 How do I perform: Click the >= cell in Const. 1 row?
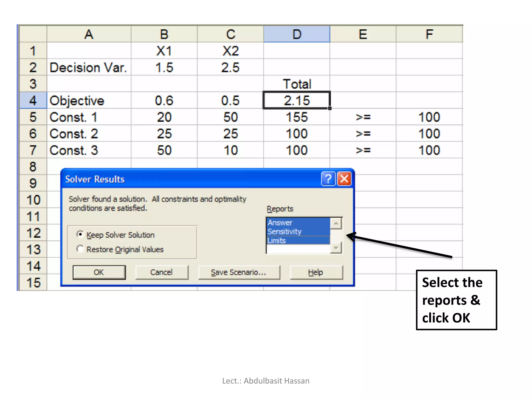[363, 117]
